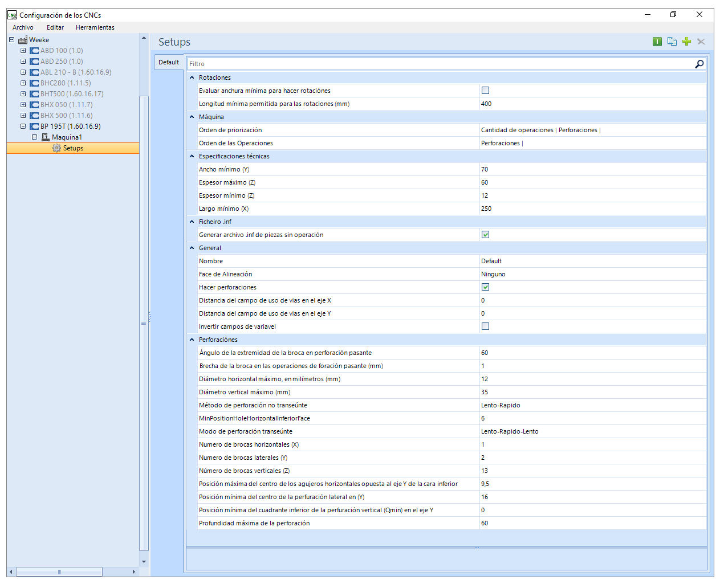This screenshot has width=724, height=588.
Task: Click the Weeke factory icon
Action: pos(23,40)
